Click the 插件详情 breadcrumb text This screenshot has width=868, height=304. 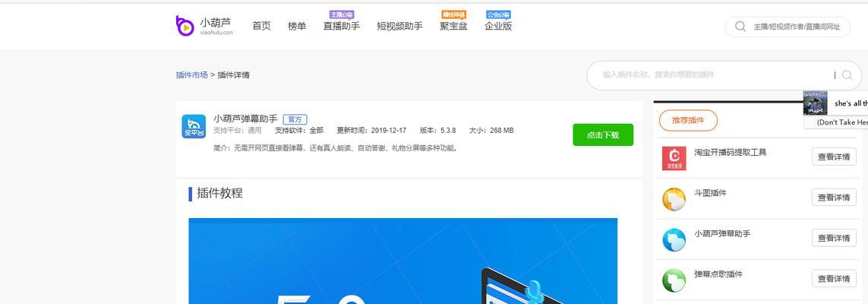234,74
